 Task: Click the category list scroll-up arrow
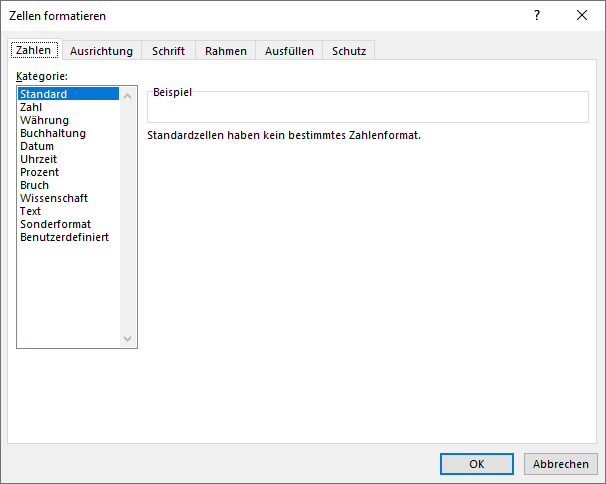pos(128,96)
